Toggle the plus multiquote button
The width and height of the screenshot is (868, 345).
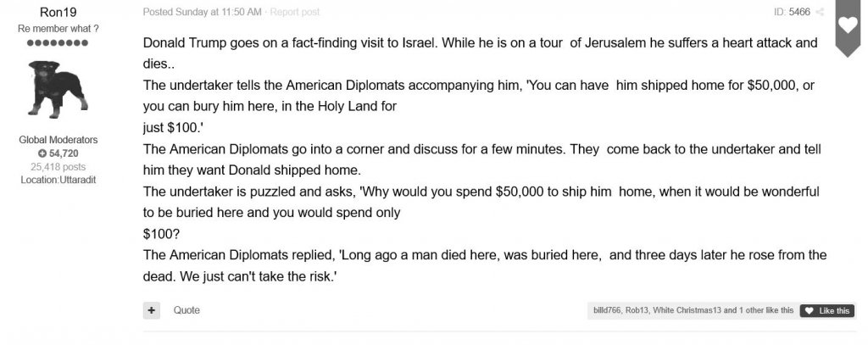click(x=152, y=310)
